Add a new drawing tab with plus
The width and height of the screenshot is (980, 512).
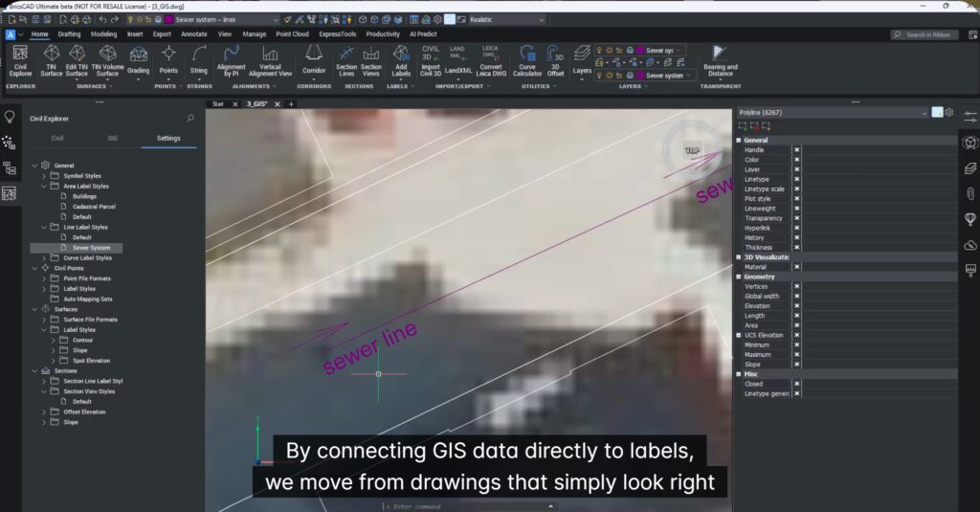291,104
